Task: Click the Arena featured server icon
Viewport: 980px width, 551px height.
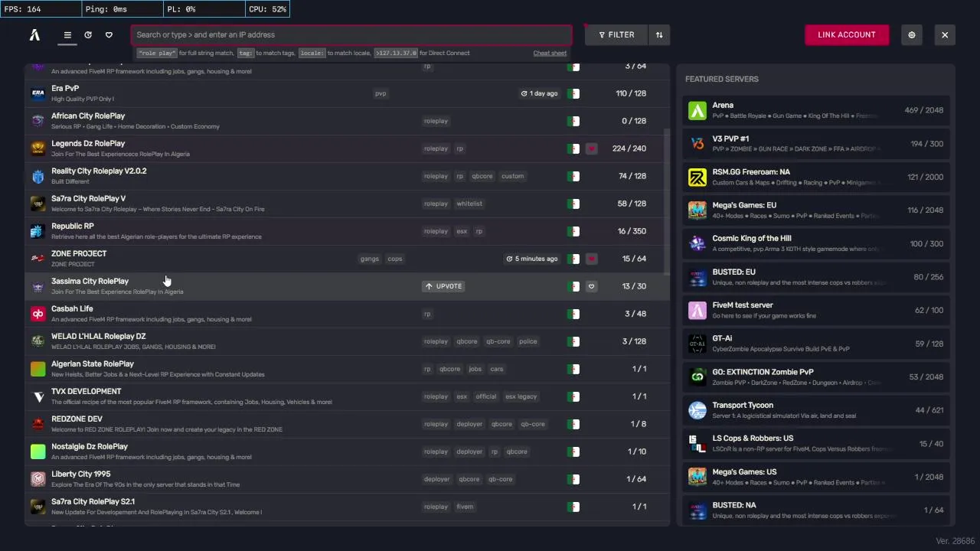Action: pos(697,110)
